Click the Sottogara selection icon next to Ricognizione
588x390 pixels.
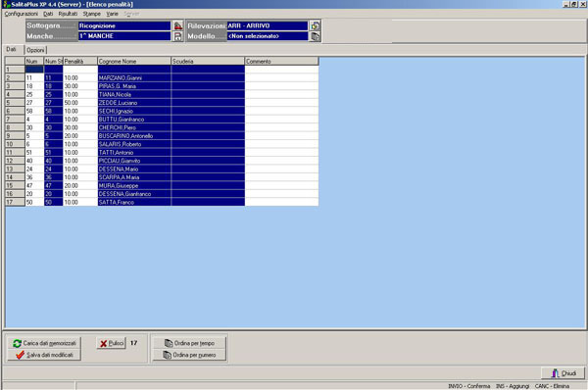pos(177,25)
